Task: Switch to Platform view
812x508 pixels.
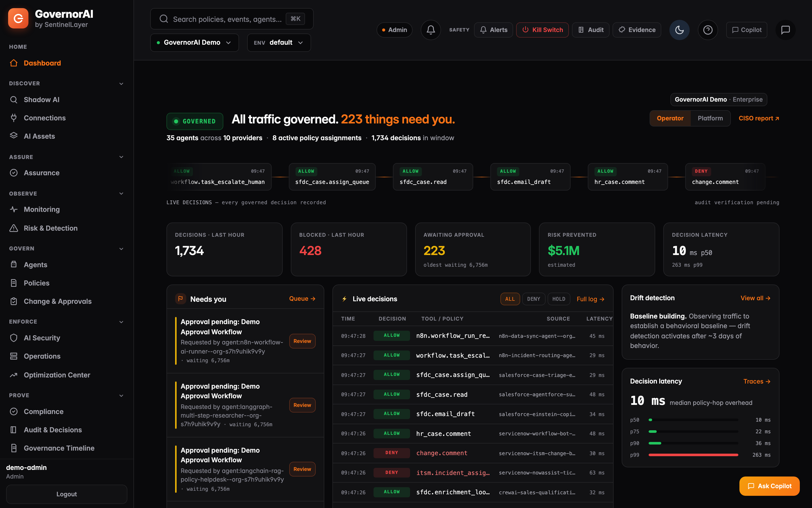Action: click(x=710, y=118)
